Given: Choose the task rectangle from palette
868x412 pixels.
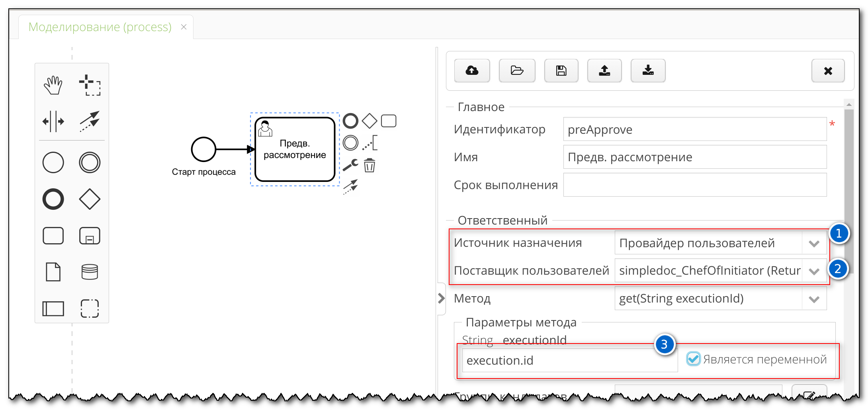Looking at the screenshot, I should [x=53, y=235].
